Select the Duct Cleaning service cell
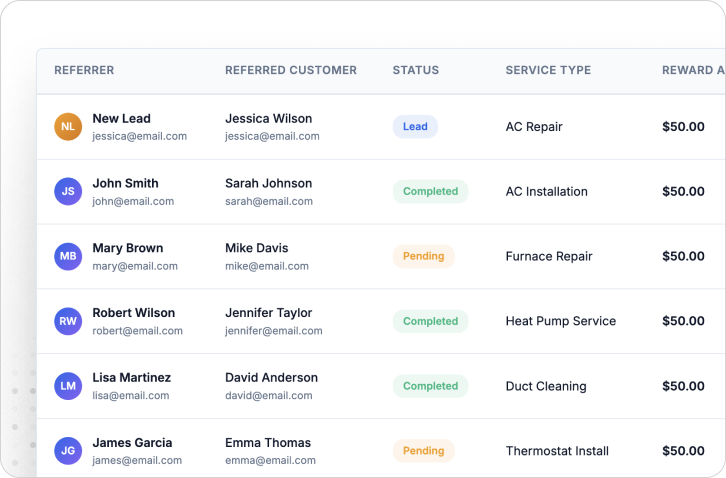Screen dimensions: 726x478 [546, 387]
